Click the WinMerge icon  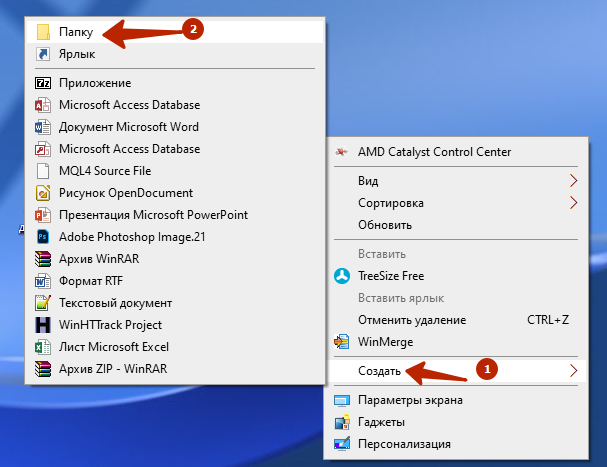click(x=342, y=342)
